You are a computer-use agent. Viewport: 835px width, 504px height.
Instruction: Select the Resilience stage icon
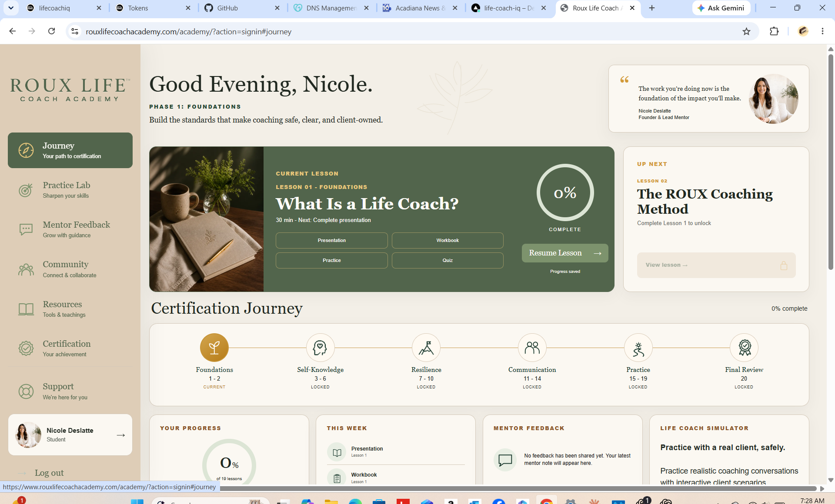click(426, 348)
